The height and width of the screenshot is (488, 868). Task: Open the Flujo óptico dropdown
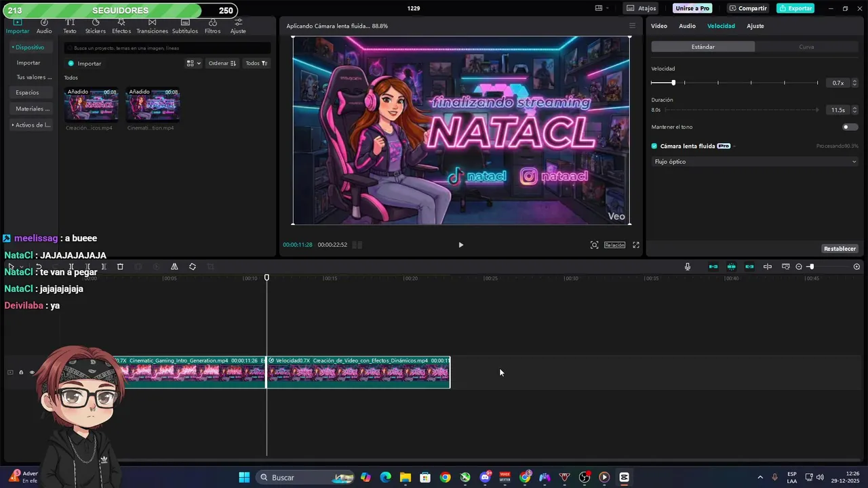[755, 162]
